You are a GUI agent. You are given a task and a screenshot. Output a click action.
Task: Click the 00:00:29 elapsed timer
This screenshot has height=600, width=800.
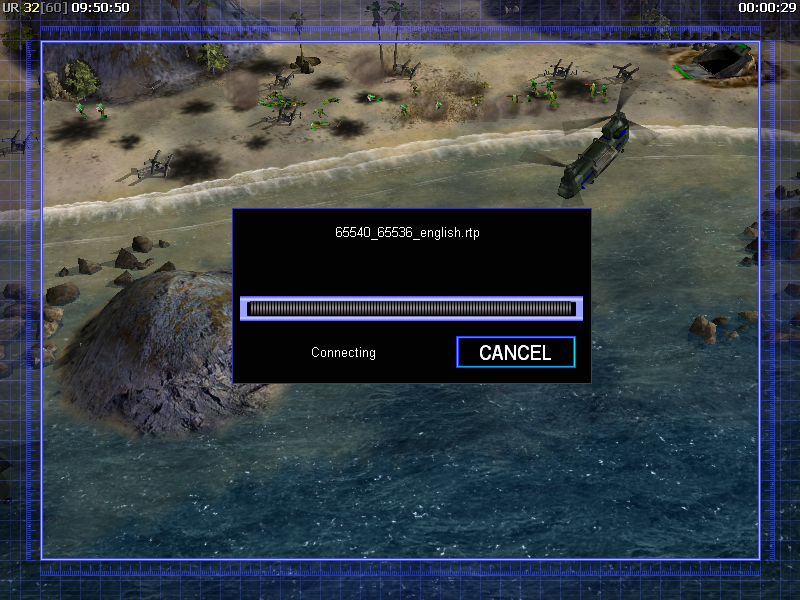point(767,8)
